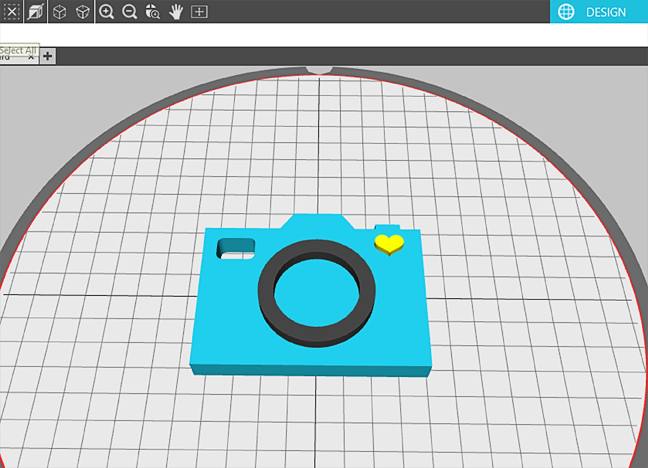Viewport: 648px width, 468px height.
Task: Activate the Pan hand tool
Action: pos(176,12)
